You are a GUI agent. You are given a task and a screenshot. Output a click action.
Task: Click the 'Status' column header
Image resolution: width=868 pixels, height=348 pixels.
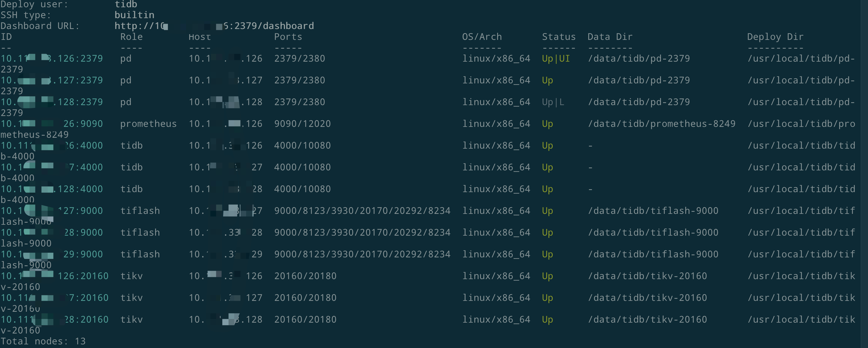[558, 37]
